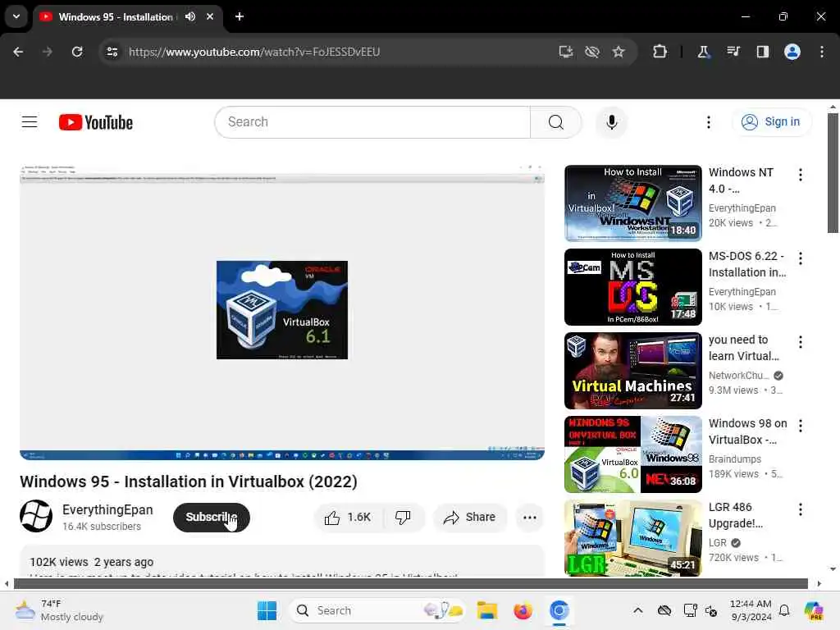Sign in to YouTube

coord(771,122)
